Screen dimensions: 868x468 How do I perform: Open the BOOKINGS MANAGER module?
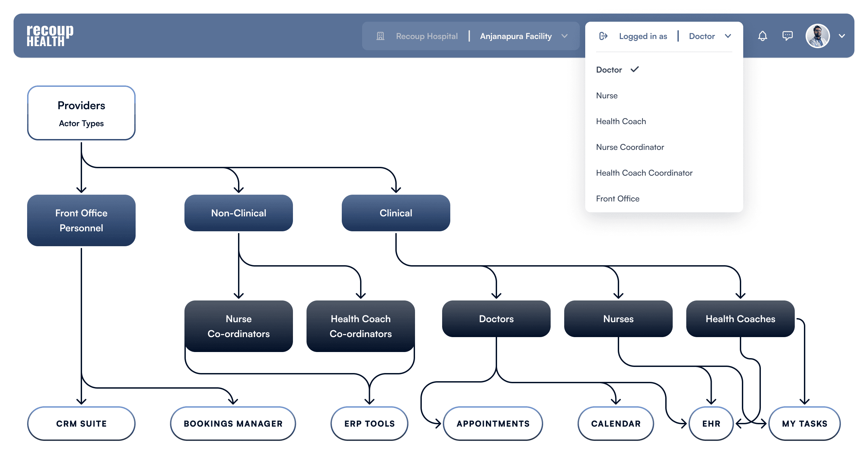(x=233, y=424)
